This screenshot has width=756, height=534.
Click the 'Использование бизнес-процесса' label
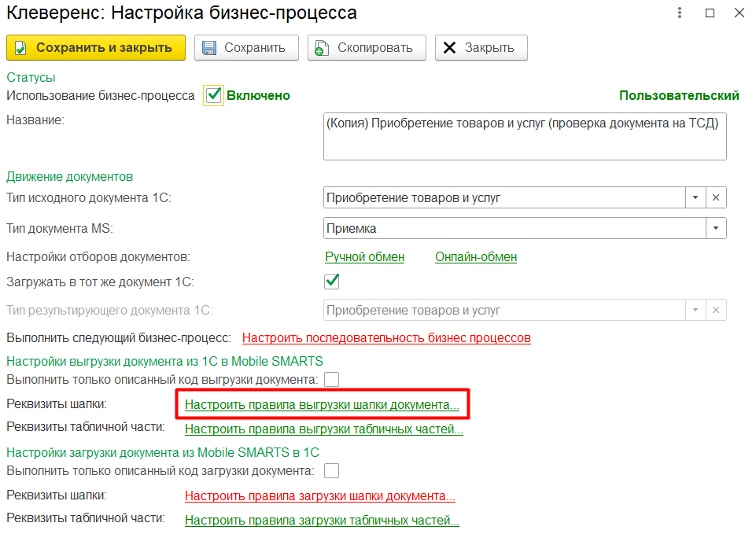(100, 95)
